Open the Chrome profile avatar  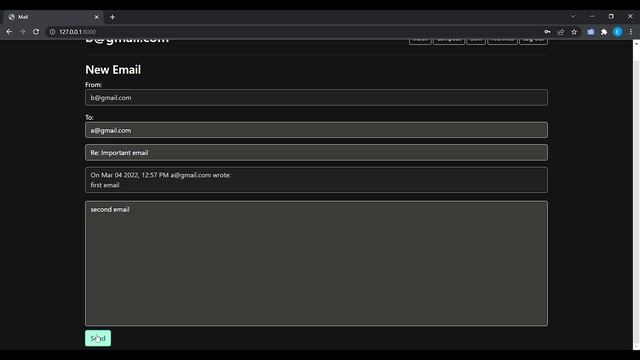pos(618,31)
